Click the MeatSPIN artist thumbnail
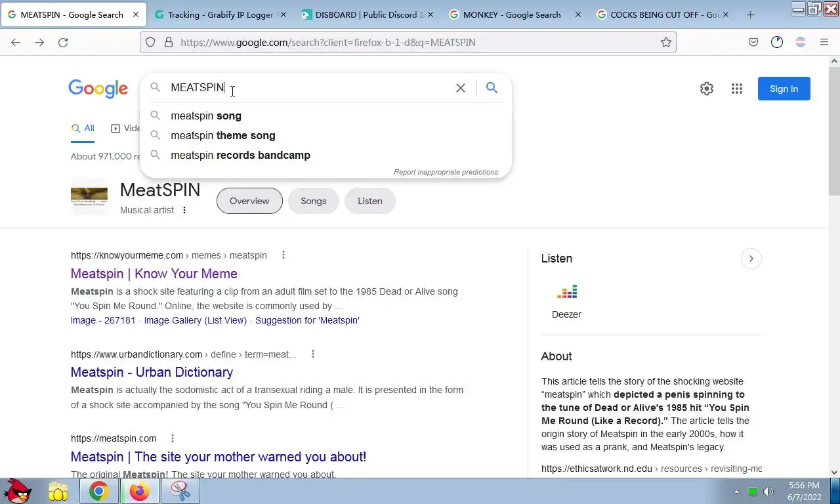840x504 pixels. tap(89, 197)
